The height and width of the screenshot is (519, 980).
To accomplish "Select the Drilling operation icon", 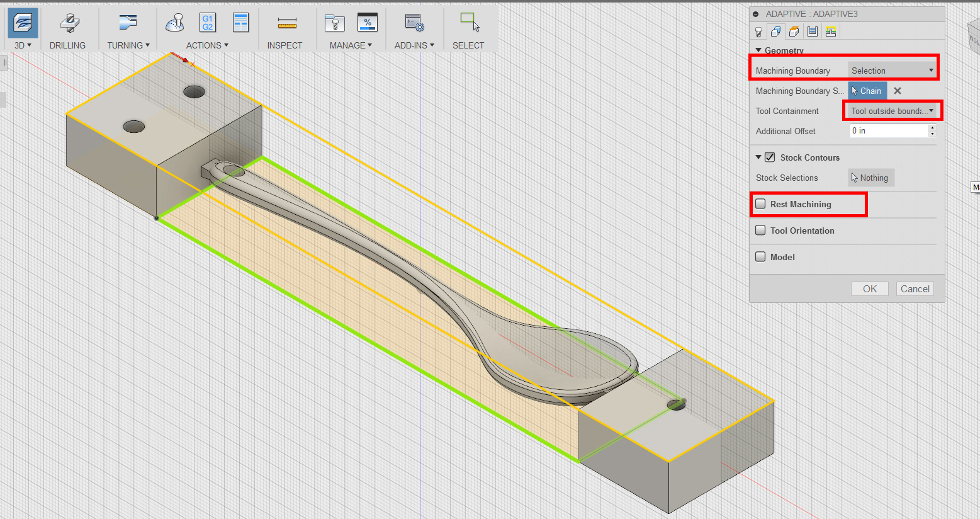I will [69, 23].
